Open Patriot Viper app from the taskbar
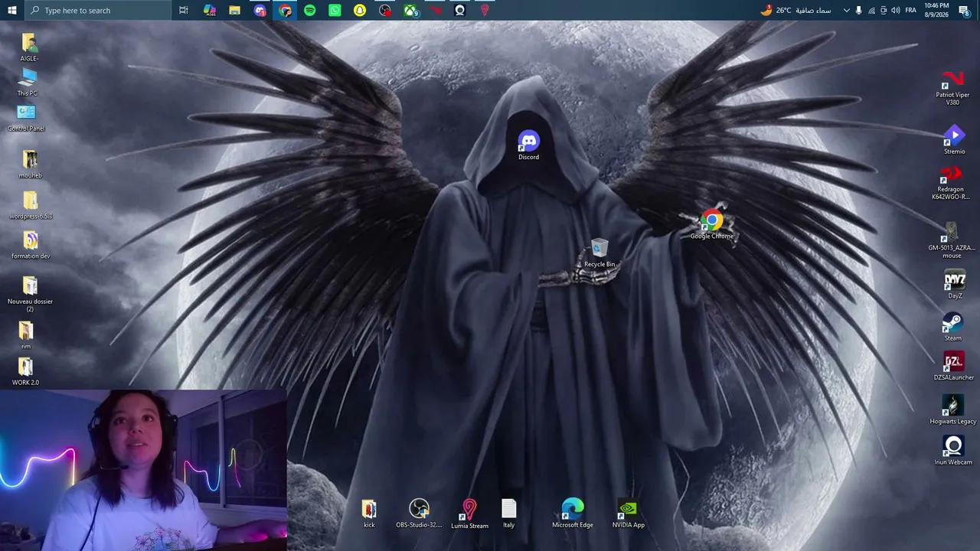The width and height of the screenshot is (980, 551). pyautogui.click(x=435, y=10)
